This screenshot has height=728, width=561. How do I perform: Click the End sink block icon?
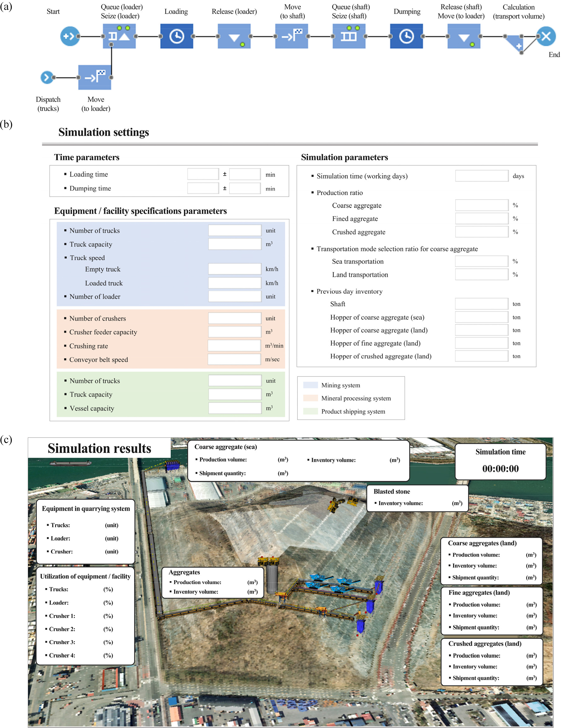point(546,36)
